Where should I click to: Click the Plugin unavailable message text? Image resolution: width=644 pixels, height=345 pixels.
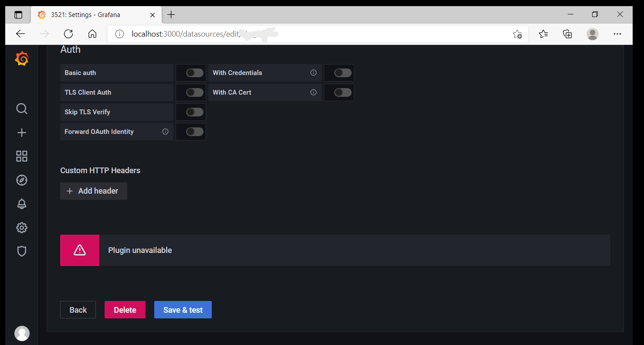[140, 250]
